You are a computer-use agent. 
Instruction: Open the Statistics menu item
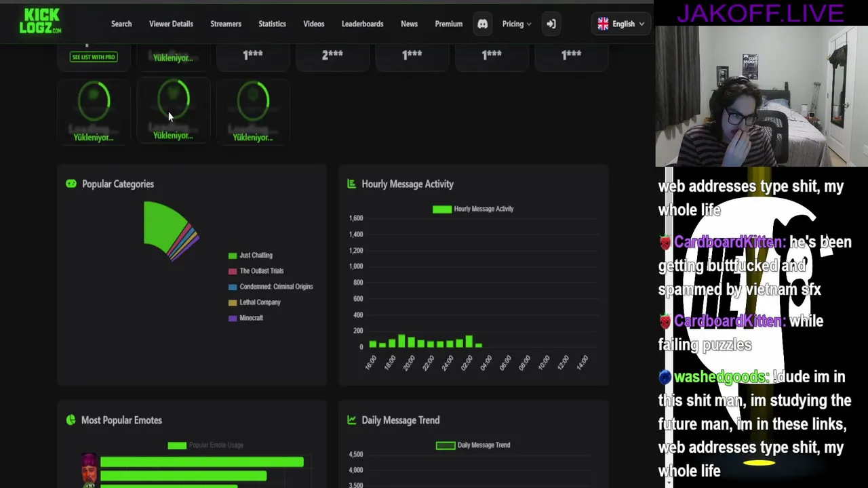click(272, 24)
